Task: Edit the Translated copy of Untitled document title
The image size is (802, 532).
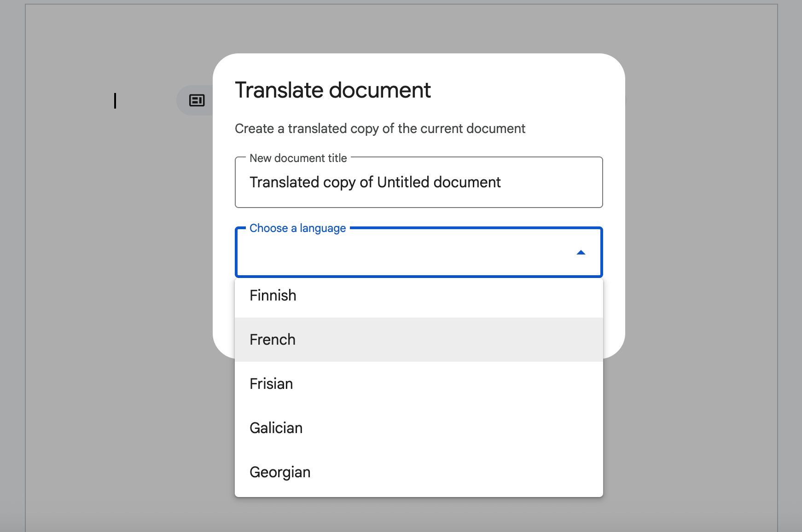Action: [x=374, y=182]
